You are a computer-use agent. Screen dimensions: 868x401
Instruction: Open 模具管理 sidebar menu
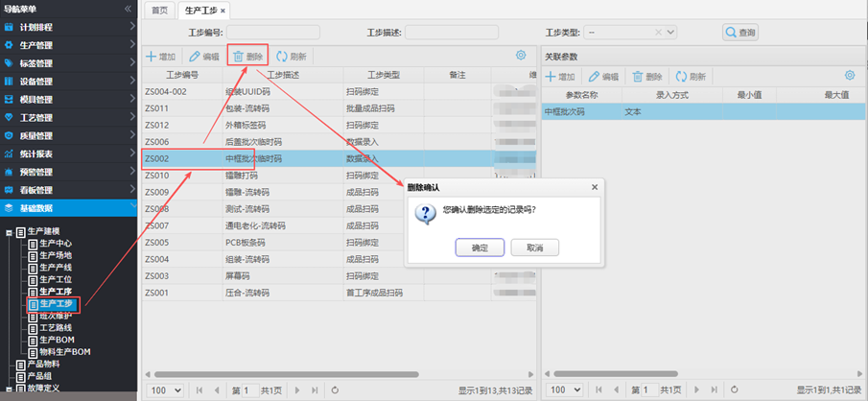[x=69, y=100]
